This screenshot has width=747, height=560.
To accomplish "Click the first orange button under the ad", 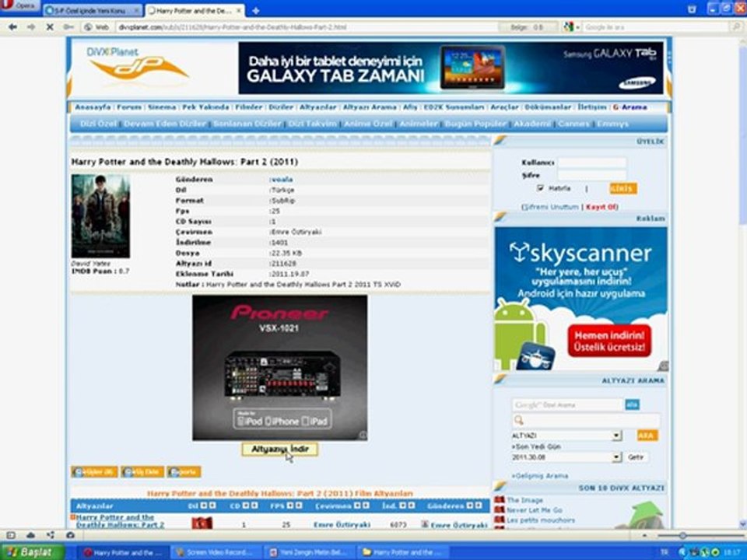I will click(94, 472).
